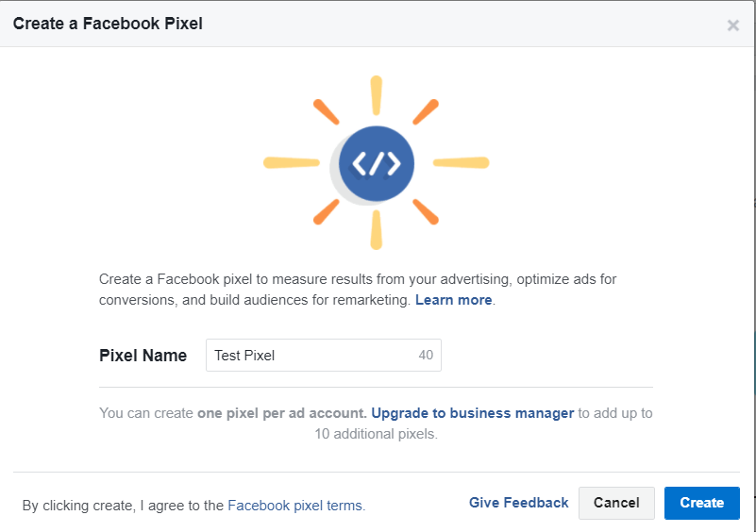Click the 40 character counter in name field
Viewport: 756px width, 532px height.
(426, 356)
